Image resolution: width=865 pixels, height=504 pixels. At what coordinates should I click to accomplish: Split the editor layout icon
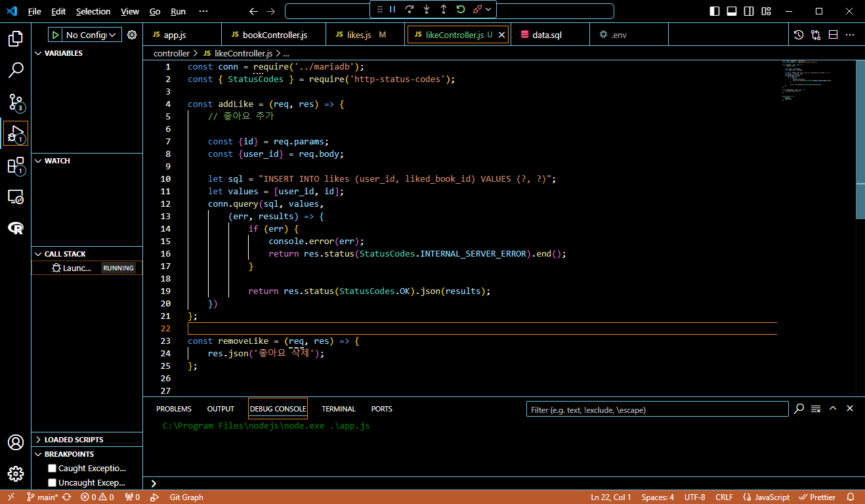tap(833, 35)
